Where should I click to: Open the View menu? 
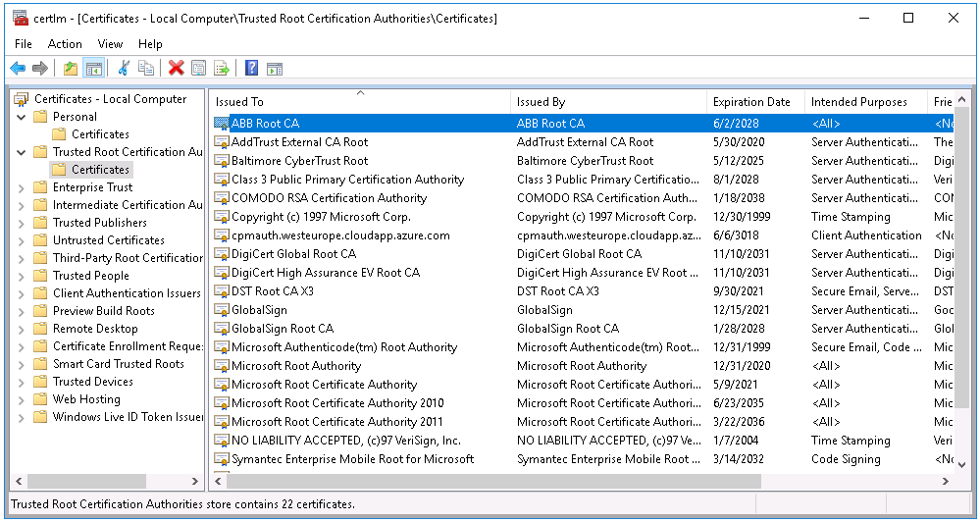[110, 44]
